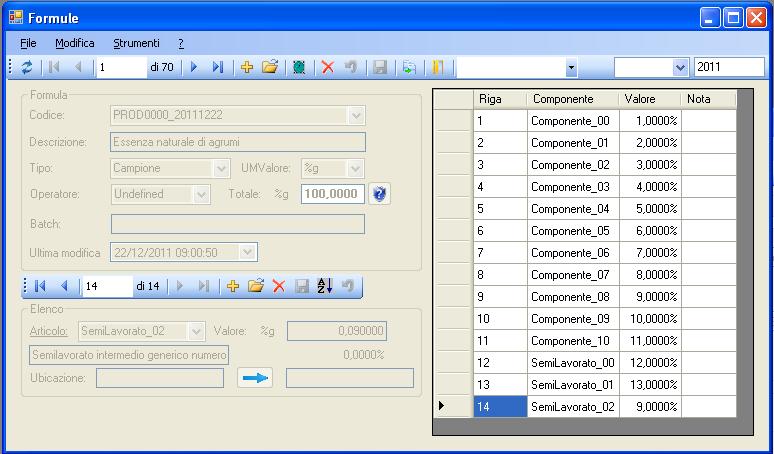Click the Componente_10 cell
The image size is (774, 454).
pyautogui.click(x=573, y=340)
